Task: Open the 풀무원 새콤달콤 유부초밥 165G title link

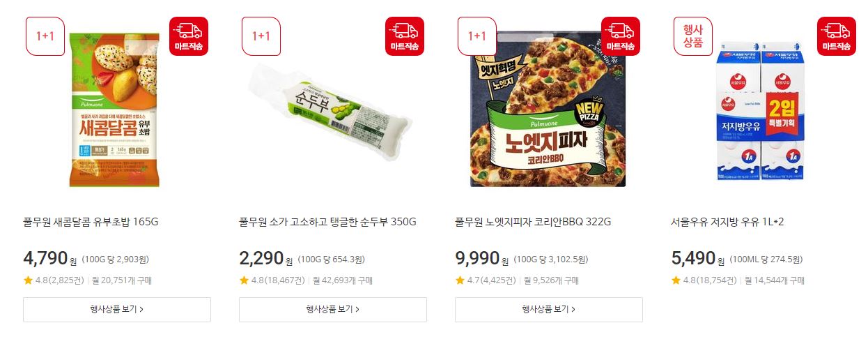Action: pos(91,222)
